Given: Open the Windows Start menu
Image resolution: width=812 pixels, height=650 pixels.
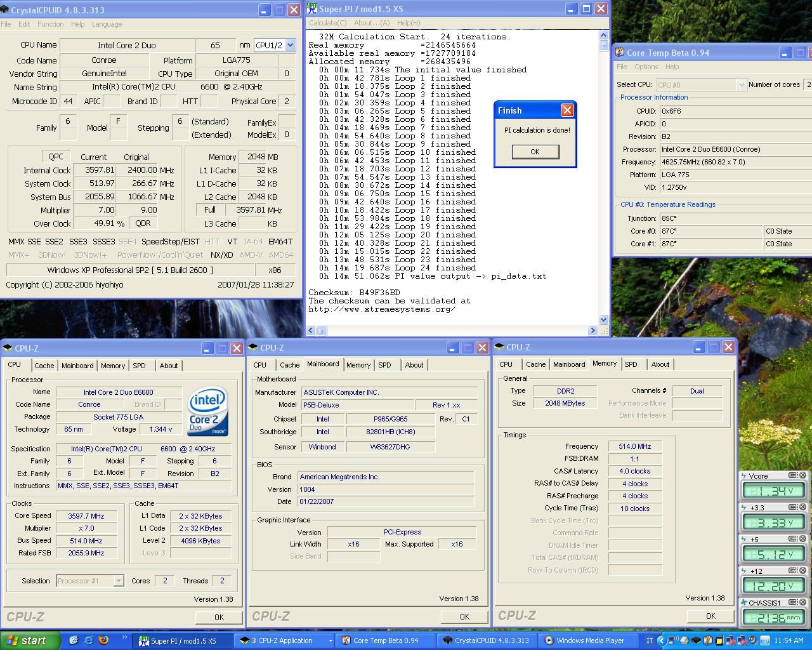Looking at the screenshot, I should click(x=30, y=640).
